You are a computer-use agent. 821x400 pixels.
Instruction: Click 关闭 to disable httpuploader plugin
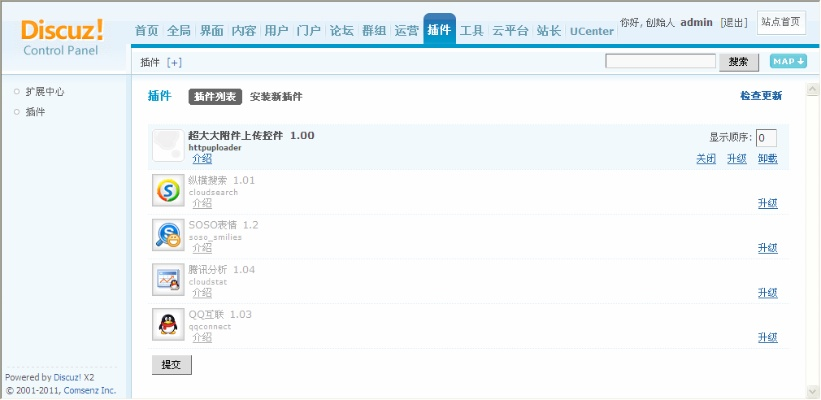[706, 159]
